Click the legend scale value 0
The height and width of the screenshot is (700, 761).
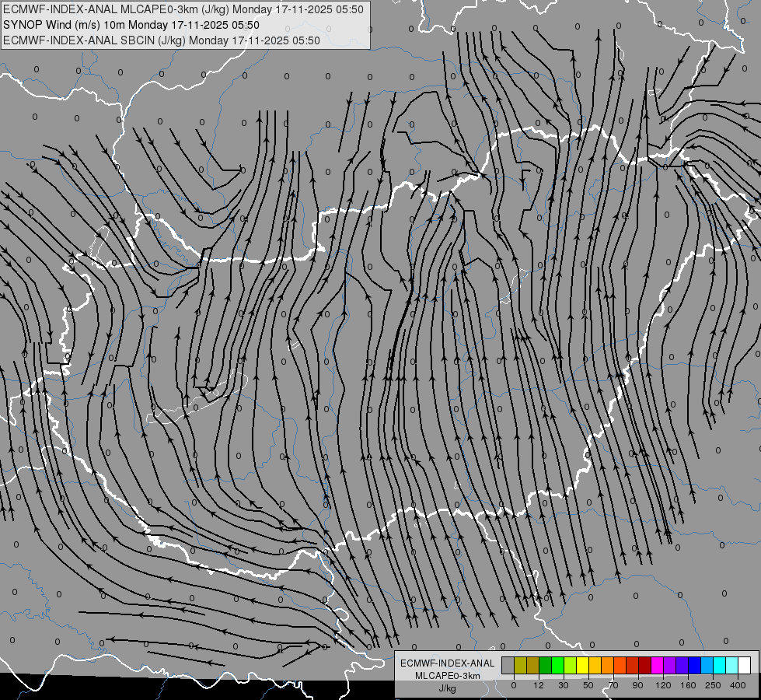[514, 685]
